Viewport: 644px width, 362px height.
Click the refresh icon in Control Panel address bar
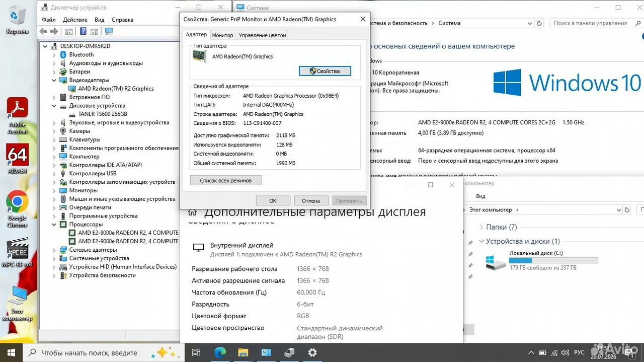click(539, 23)
